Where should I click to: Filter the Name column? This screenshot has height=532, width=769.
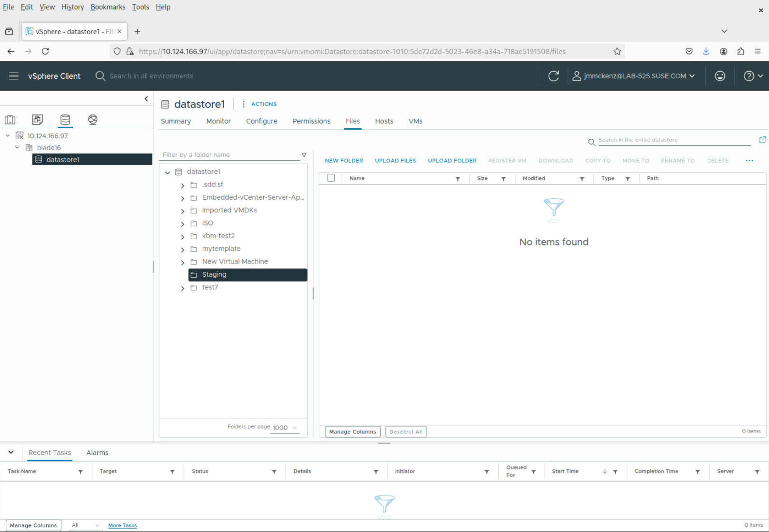pyautogui.click(x=458, y=179)
